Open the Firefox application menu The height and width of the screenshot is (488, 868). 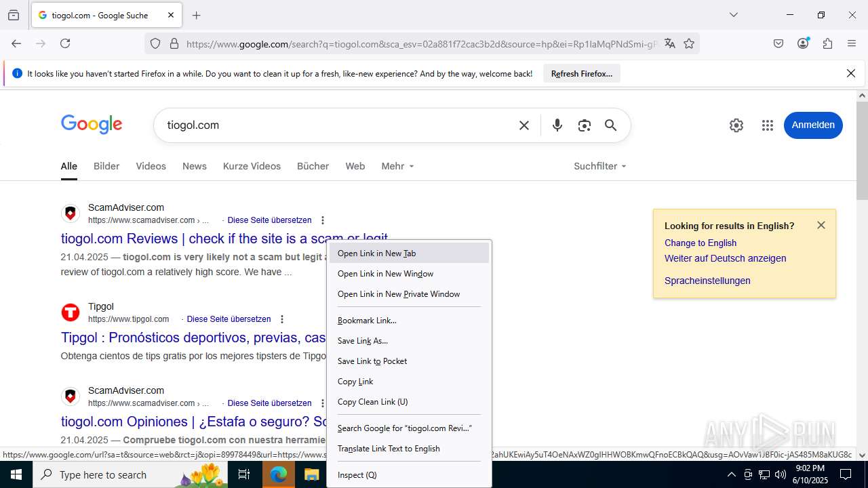852,43
